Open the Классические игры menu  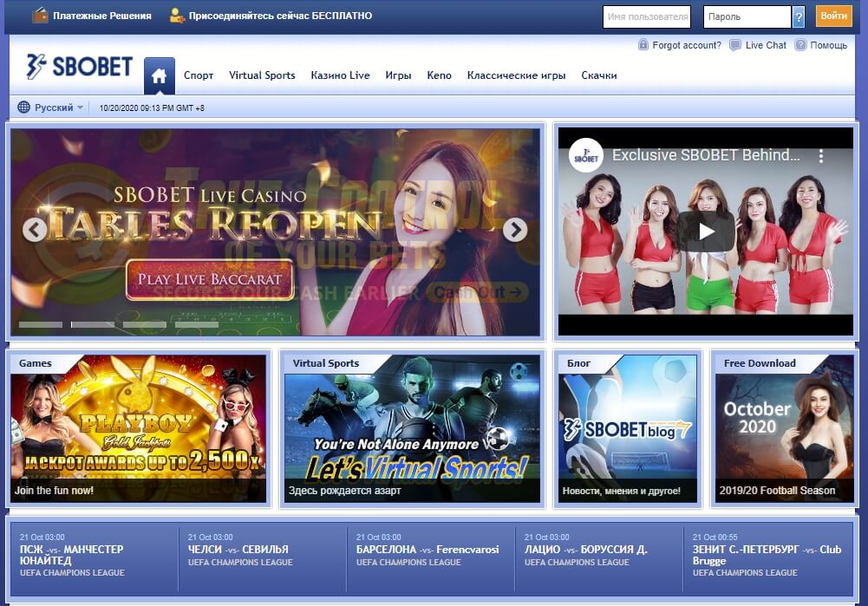(x=517, y=75)
